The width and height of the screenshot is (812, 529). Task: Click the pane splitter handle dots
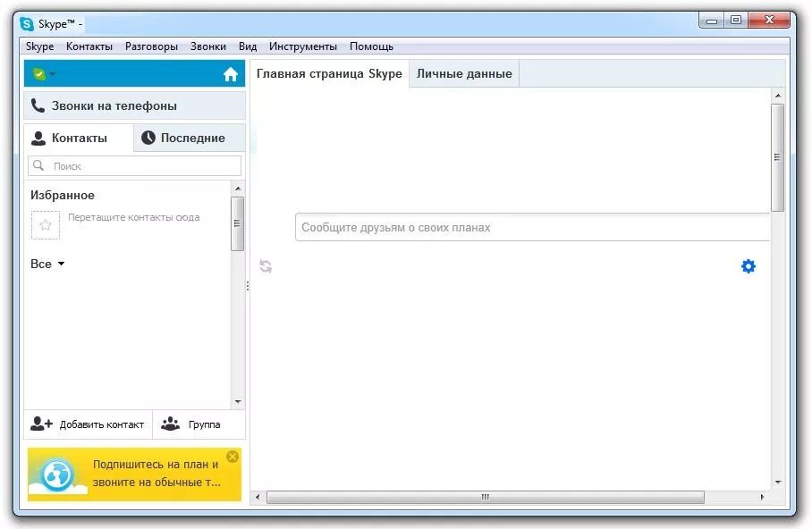(248, 286)
